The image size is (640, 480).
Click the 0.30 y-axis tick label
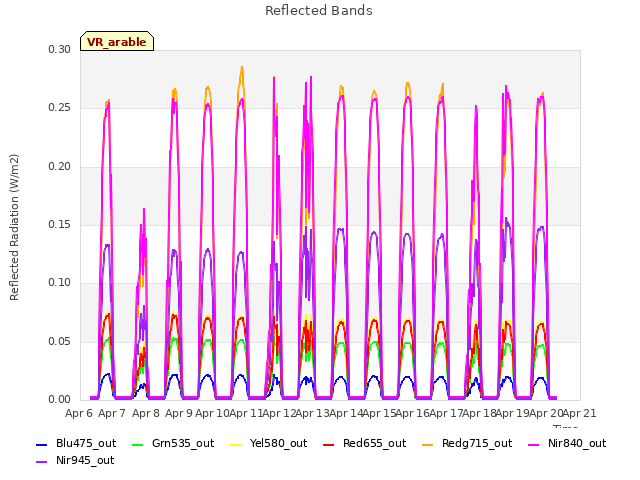pos(60,49)
